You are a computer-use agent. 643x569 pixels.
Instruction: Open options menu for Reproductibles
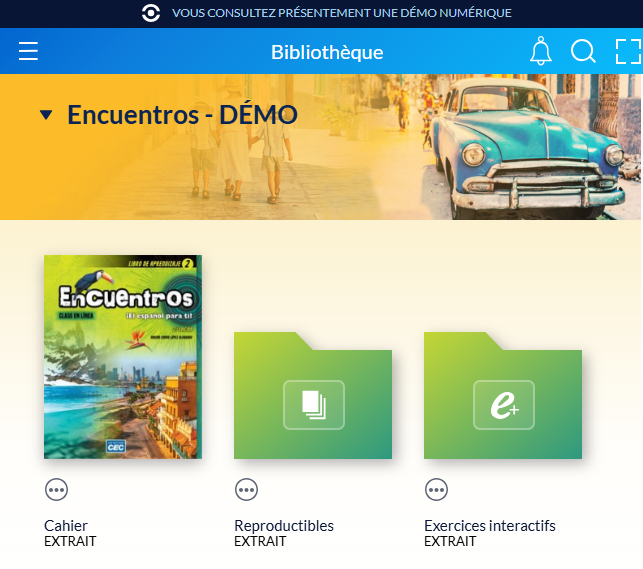(246, 489)
